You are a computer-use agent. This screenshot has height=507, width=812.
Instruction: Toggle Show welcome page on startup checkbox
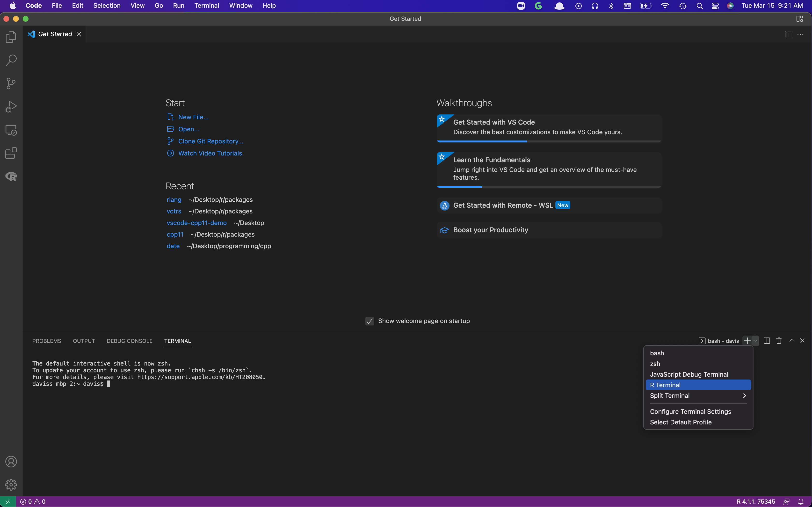[370, 321]
